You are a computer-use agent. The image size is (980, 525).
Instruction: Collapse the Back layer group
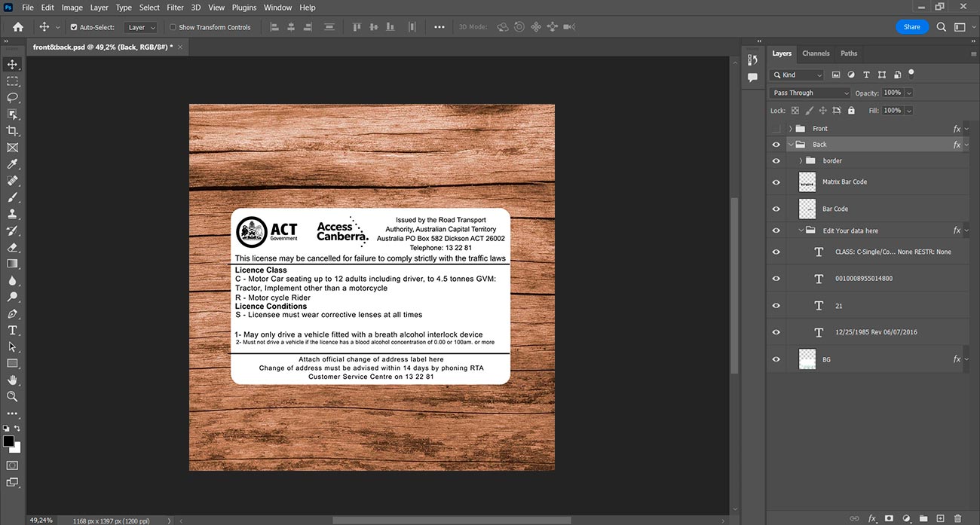790,145
